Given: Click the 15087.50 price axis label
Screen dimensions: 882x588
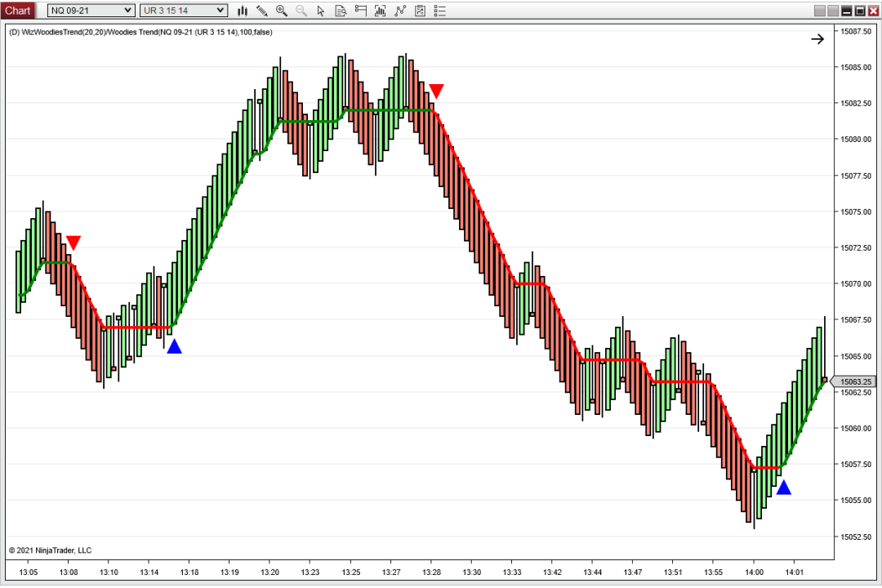Looking at the screenshot, I should (856, 32).
